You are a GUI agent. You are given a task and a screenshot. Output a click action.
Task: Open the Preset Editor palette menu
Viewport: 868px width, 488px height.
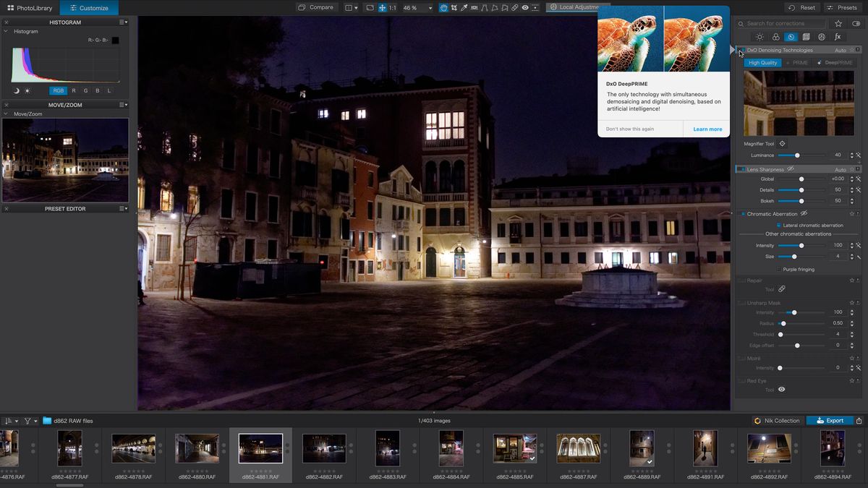point(124,209)
